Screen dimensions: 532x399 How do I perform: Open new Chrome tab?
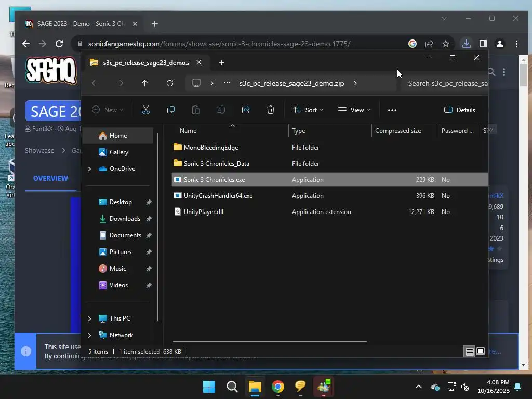coord(155,24)
